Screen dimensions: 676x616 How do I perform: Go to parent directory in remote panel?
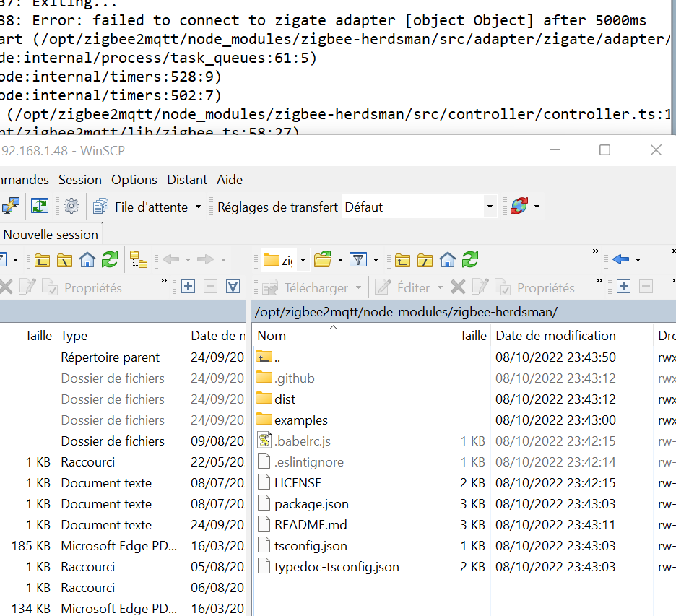click(402, 260)
